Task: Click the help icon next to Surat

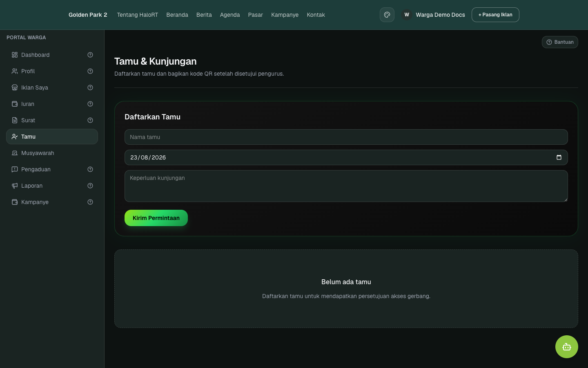Action: [x=90, y=120]
